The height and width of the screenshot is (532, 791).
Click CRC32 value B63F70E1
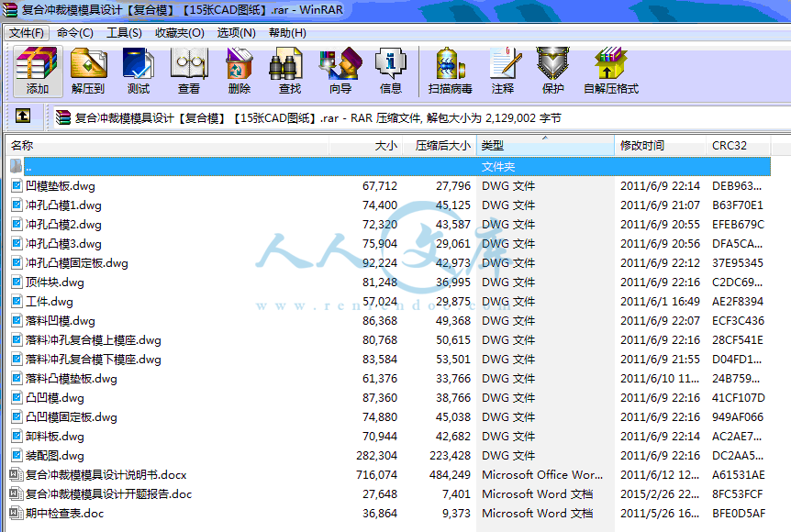738,205
